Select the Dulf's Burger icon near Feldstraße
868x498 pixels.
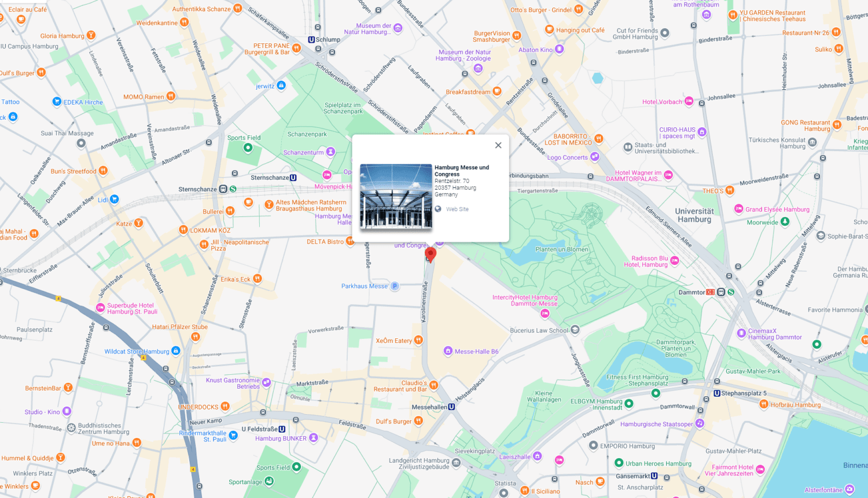coord(418,421)
